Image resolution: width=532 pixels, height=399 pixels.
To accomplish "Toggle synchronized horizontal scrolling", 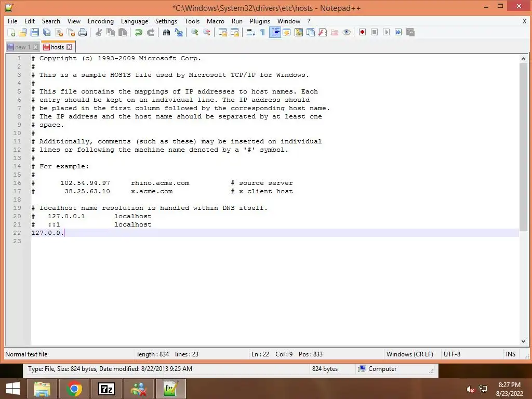I will click(235, 32).
